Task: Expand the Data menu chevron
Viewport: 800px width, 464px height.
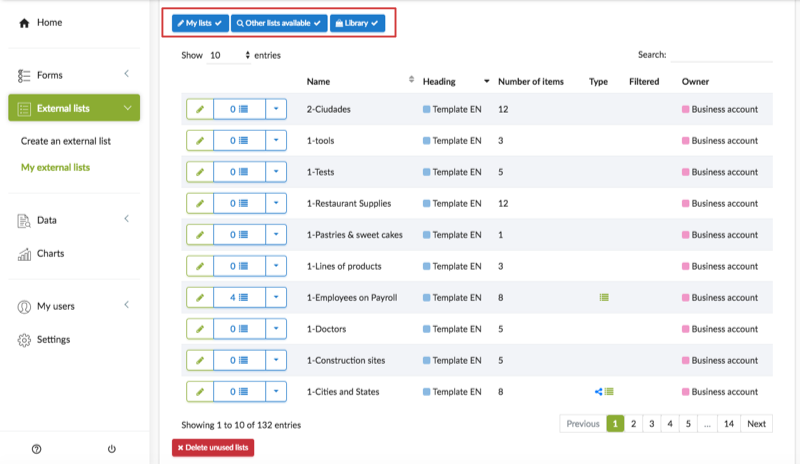Action: coord(127,219)
